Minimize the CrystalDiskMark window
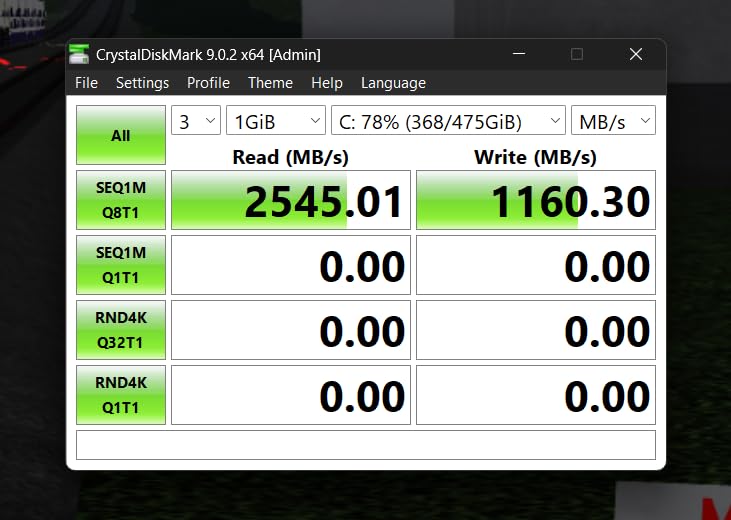The height and width of the screenshot is (520, 731). pos(519,54)
